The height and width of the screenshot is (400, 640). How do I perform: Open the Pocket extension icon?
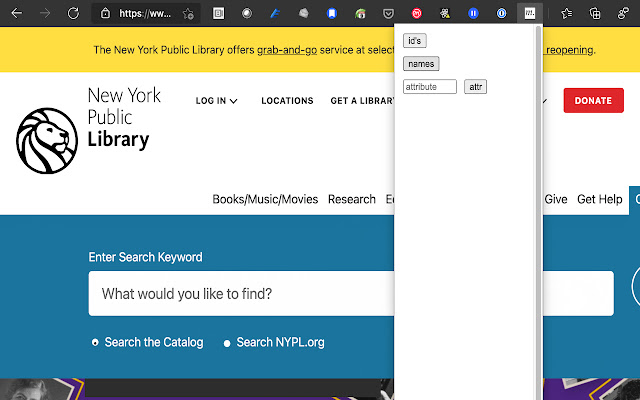coord(388,14)
